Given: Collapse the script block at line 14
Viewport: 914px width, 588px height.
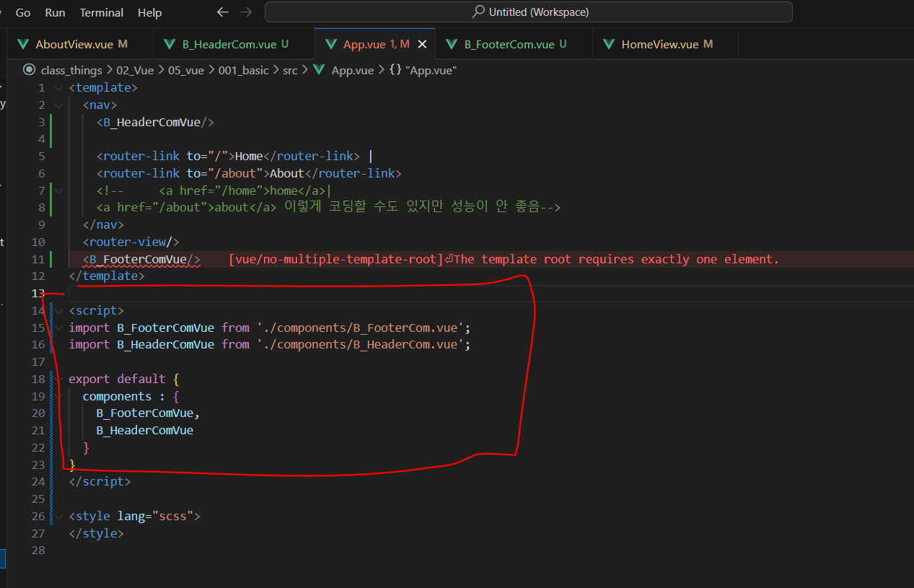Looking at the screenshot, I should tap(58, 310).
